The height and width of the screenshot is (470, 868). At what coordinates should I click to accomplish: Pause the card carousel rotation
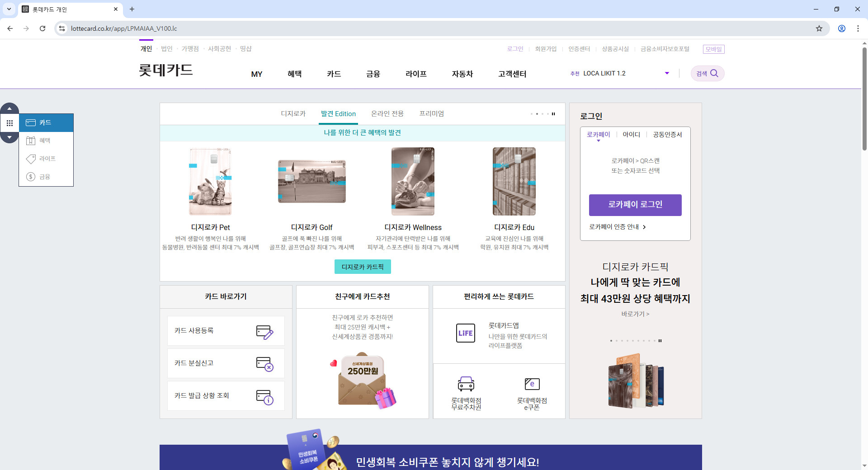click(x=553, y=114)
